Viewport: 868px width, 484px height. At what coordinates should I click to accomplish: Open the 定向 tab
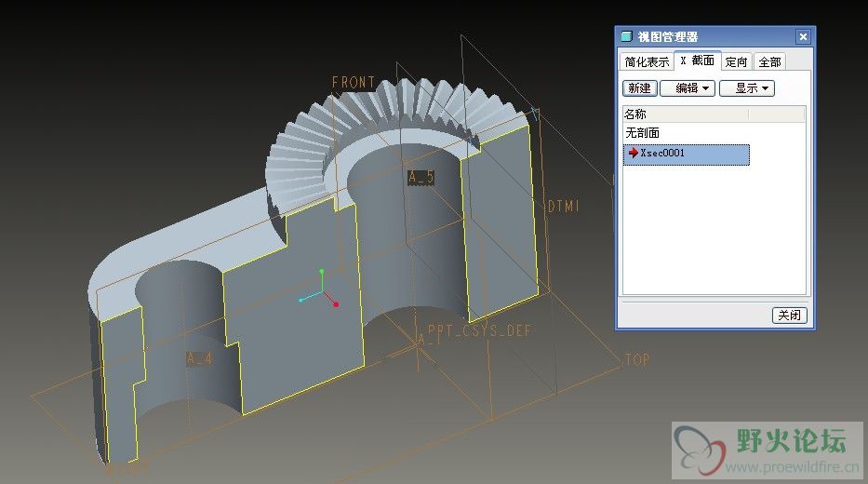click(736, 62)
